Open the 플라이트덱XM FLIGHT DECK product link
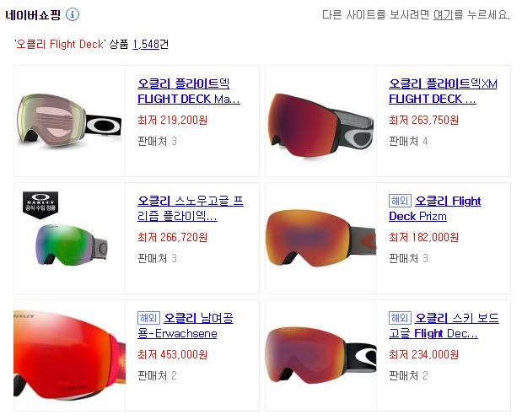The width and height of the screenshot is (522, 420). pos(443,91)
